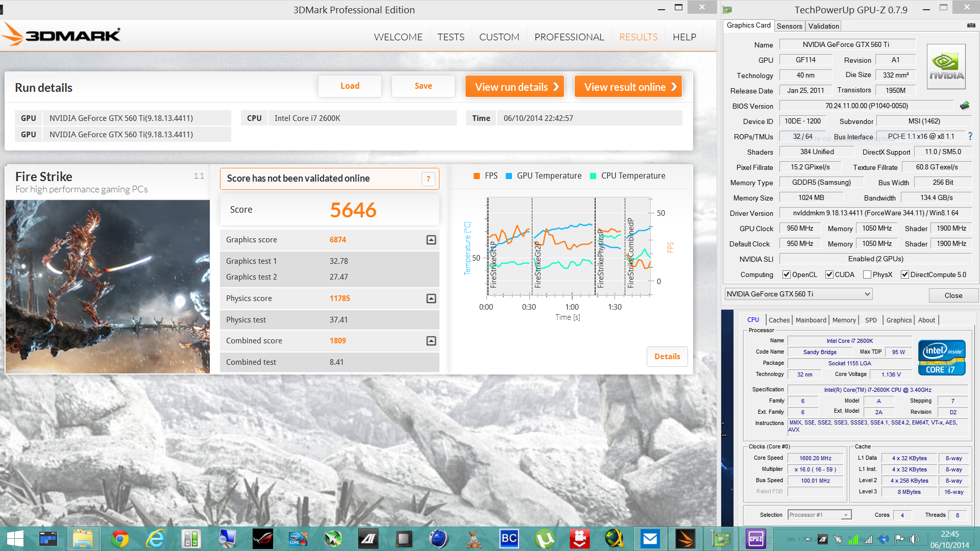Collapse the Combined score section

pyautogui.click(x=431, y=341)
